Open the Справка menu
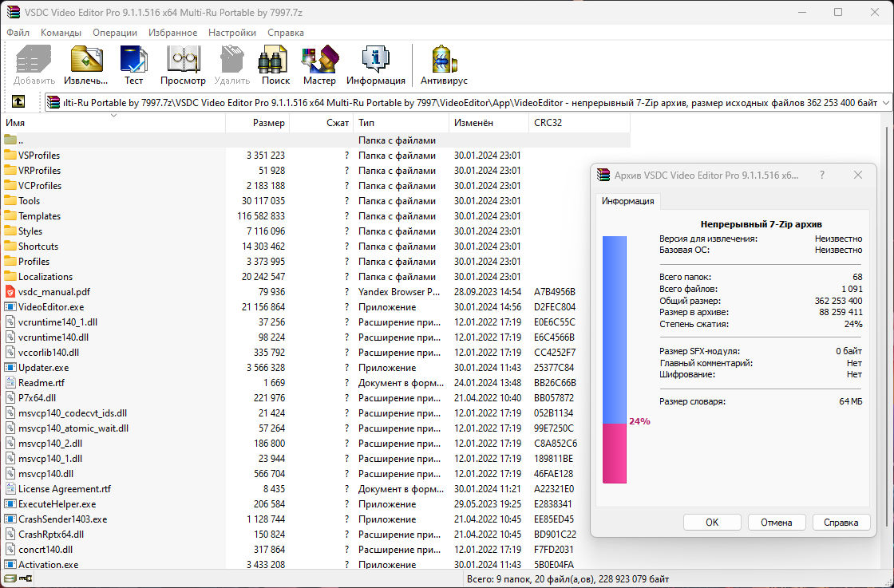The width and height of the screenshot is (894, 588). tap(286, 33)
